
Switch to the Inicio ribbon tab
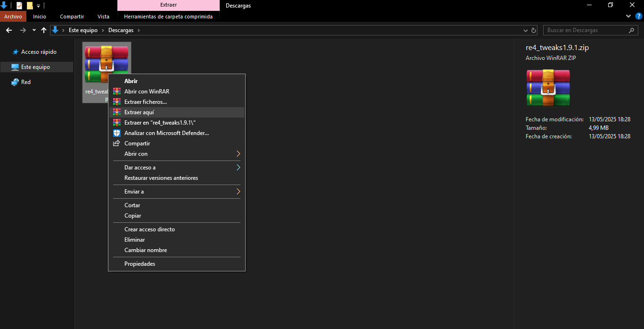[40, 17]
